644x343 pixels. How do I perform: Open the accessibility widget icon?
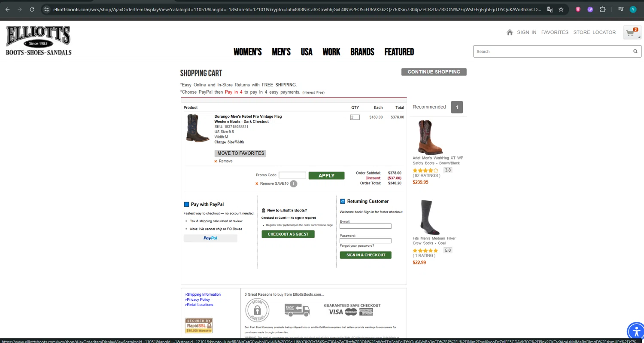(635, 331)
